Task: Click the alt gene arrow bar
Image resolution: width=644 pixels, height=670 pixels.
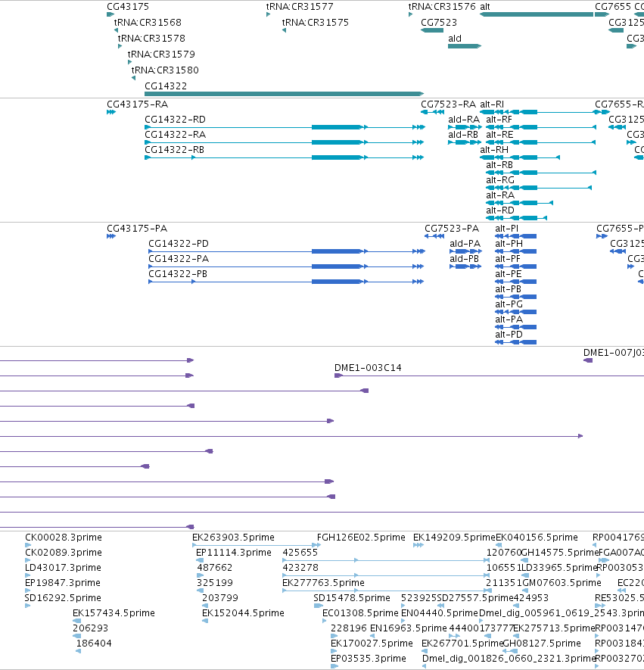Action: 537,14
